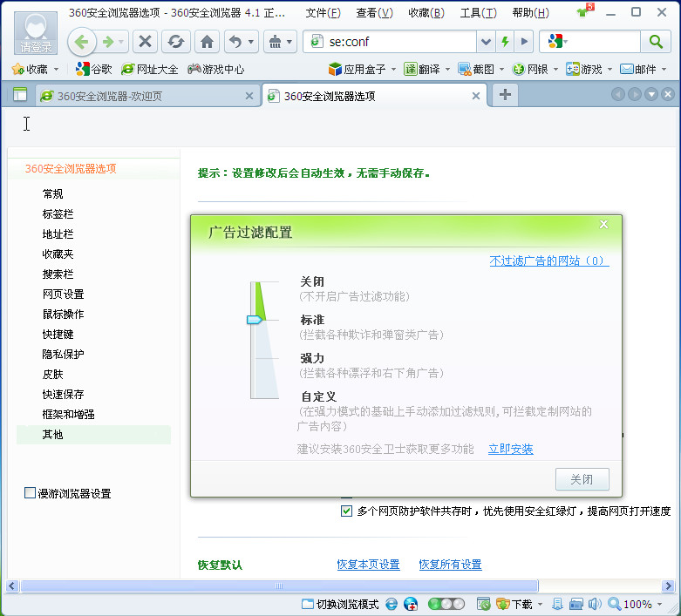Click the ad filter level slider handle
The height and width of the screenshot is (616, 681).
click(x=255, y=320)
